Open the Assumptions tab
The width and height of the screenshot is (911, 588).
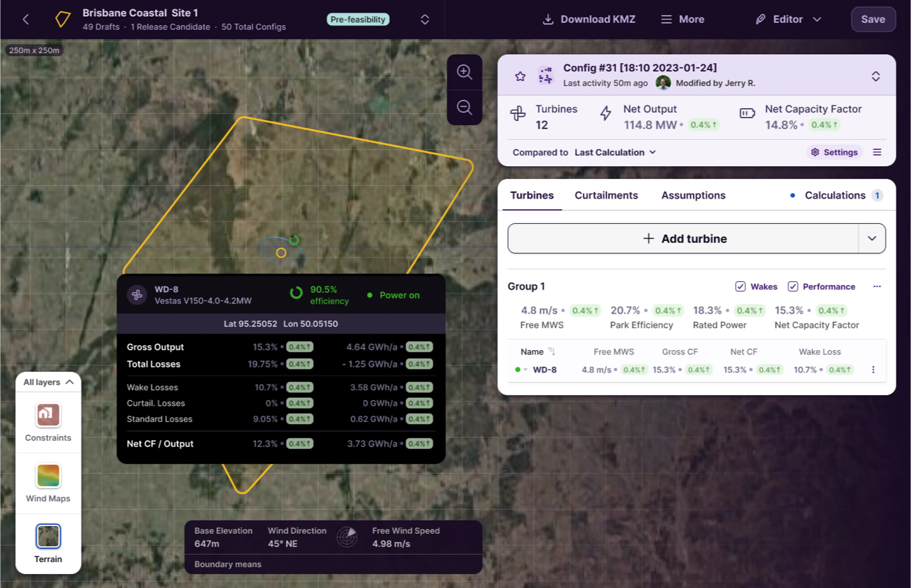click(693, 196)
